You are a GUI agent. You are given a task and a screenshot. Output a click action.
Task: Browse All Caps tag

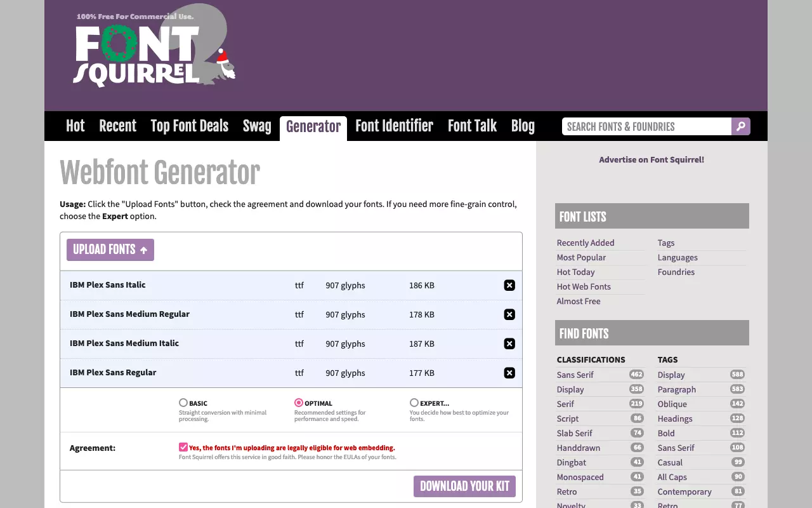(x=672, y=477)
